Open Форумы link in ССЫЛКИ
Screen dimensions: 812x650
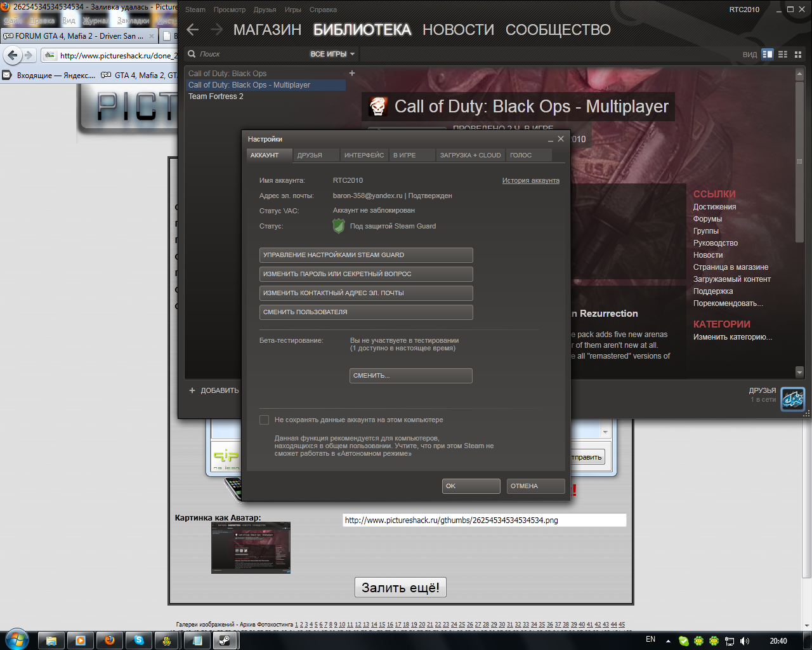707,219
